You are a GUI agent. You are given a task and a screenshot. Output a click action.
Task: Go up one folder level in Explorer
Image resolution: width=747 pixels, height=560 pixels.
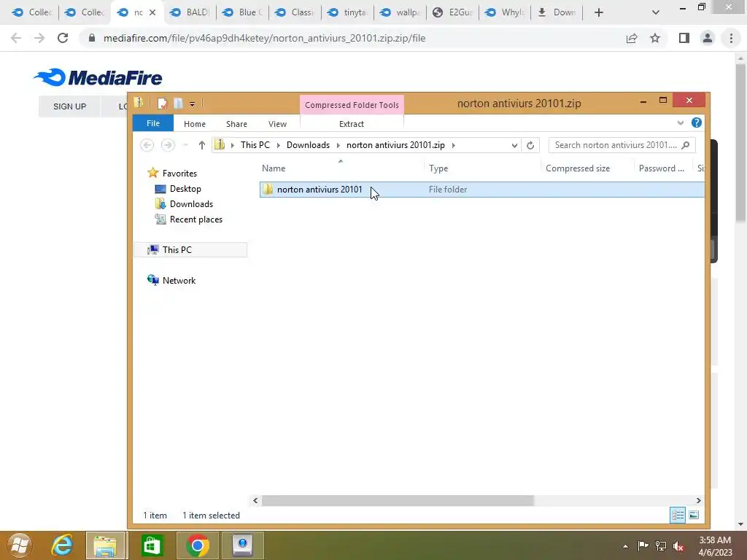click(202, 145)
